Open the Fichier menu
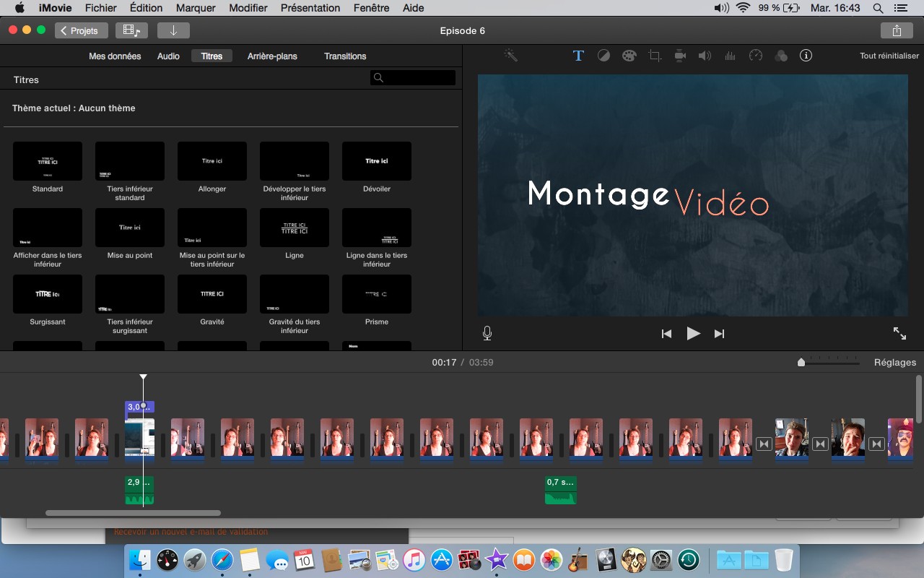The image size is (924, 578). [100, 8]
